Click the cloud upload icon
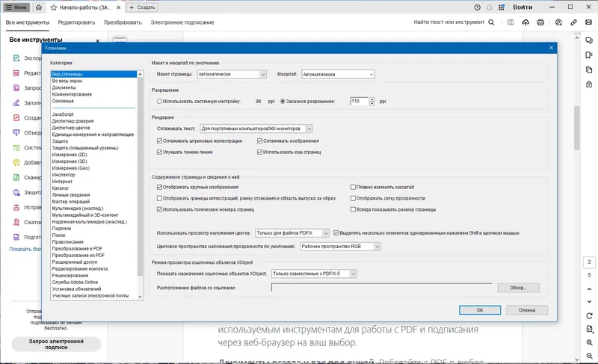The height and width of the screenshot is (364, 598). pos(525,22)
